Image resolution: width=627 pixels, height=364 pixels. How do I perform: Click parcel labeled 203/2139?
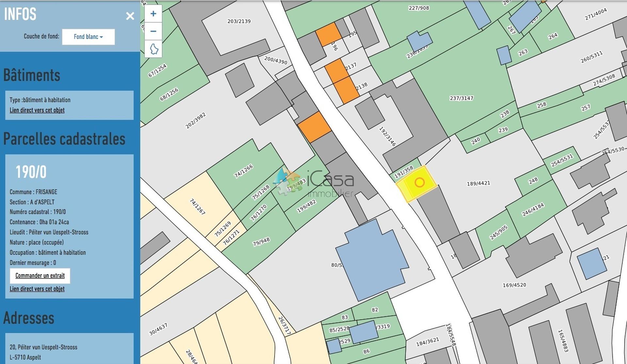pos(239,22)
